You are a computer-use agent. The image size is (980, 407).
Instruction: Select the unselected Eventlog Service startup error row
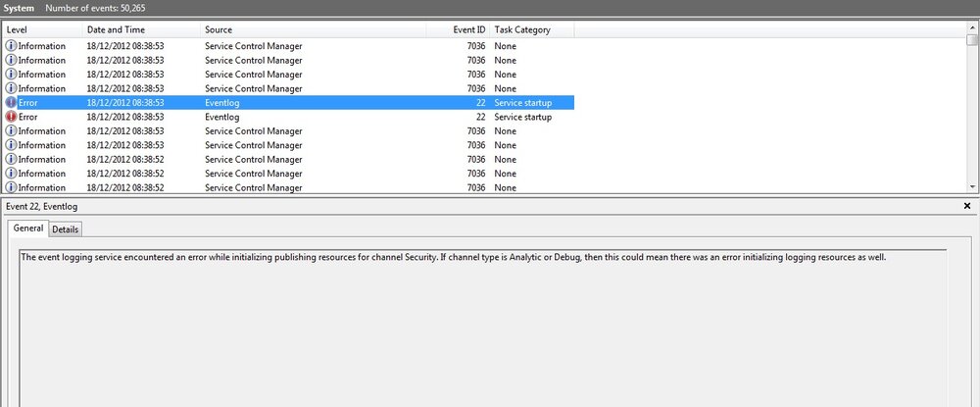point(288,117)
